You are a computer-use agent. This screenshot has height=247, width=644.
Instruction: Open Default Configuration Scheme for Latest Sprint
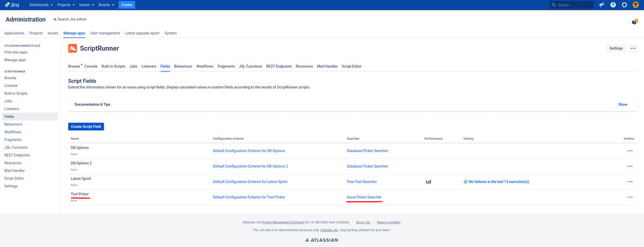click(x=250, y=182)
